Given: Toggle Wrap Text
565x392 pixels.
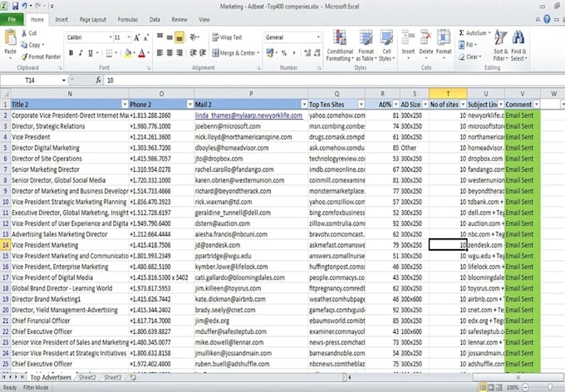Looking at the screenshot, I should click(227, 37).
